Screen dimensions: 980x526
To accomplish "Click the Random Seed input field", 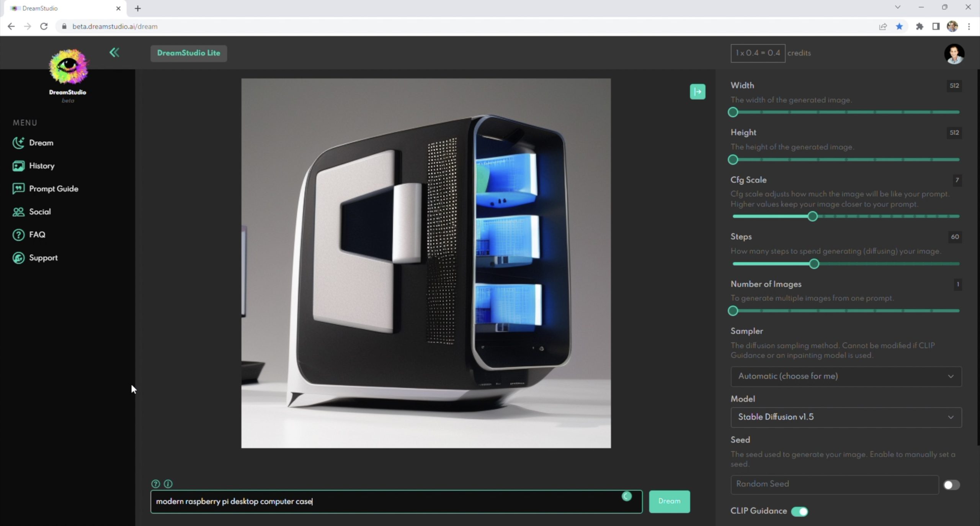I will pos(834,484).
